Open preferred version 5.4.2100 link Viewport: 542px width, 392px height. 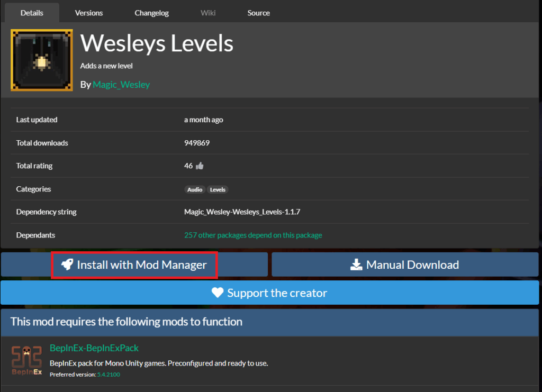point(109,375)
